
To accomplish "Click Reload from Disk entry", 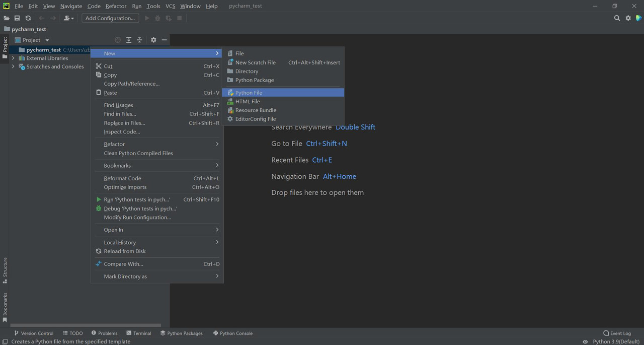I will [157, 251].
